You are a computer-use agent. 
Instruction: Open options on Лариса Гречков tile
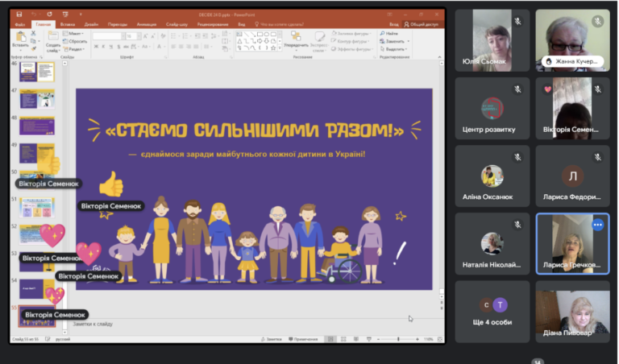point(598,225)
